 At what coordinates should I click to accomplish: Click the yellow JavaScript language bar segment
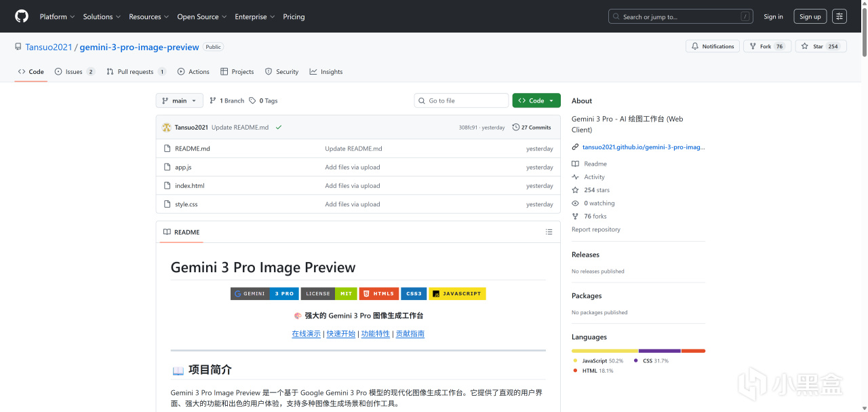(605, 351)
